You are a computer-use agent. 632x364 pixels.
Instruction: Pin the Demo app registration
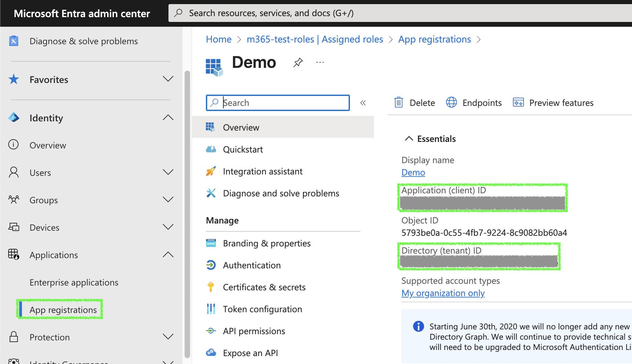point(298,62)
